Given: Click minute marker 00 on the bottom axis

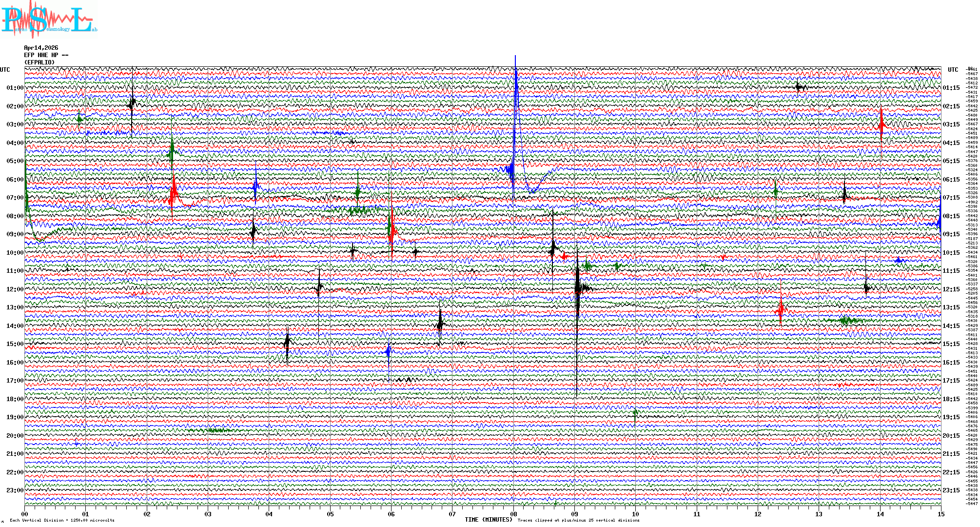Looking at the screenshot, I should click(x=25, y=514).
